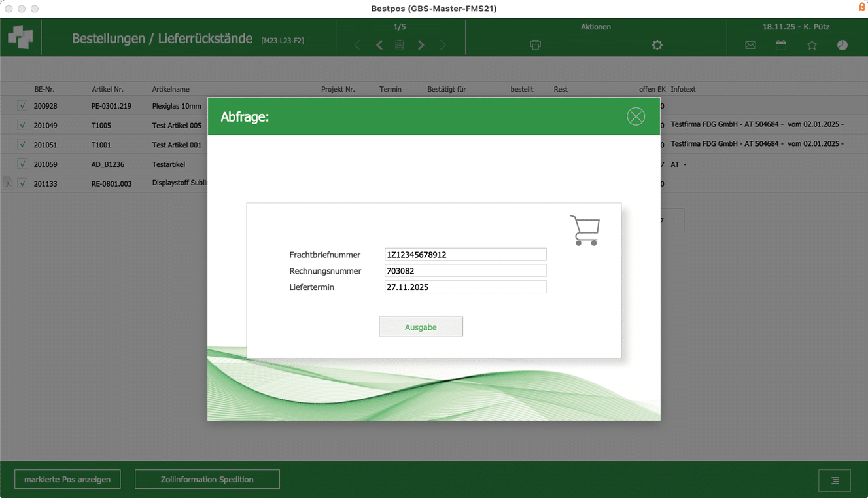
Task: Click the shopping cart icon in dialog
Action: pyautogui.click(x=584, y=230)
